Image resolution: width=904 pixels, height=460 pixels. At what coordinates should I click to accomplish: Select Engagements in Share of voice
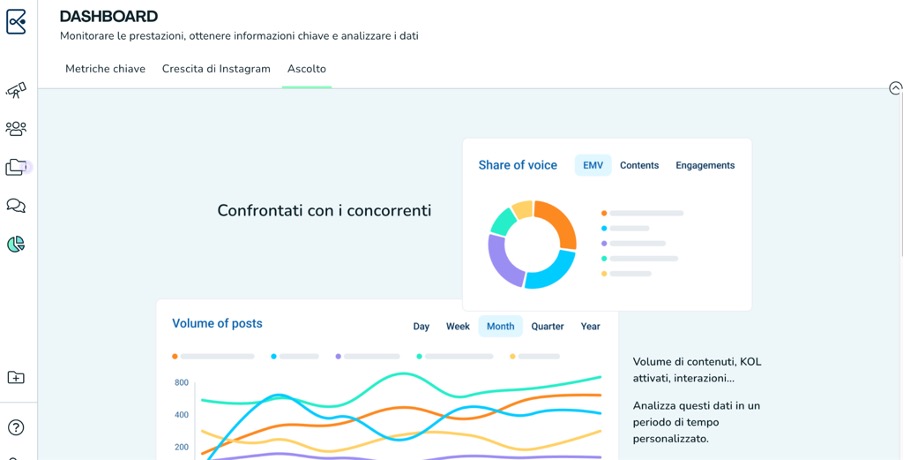point(705,165)
